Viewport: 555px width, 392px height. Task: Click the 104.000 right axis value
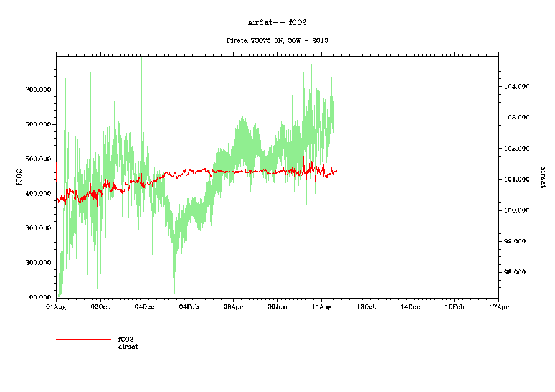point(516,86)
